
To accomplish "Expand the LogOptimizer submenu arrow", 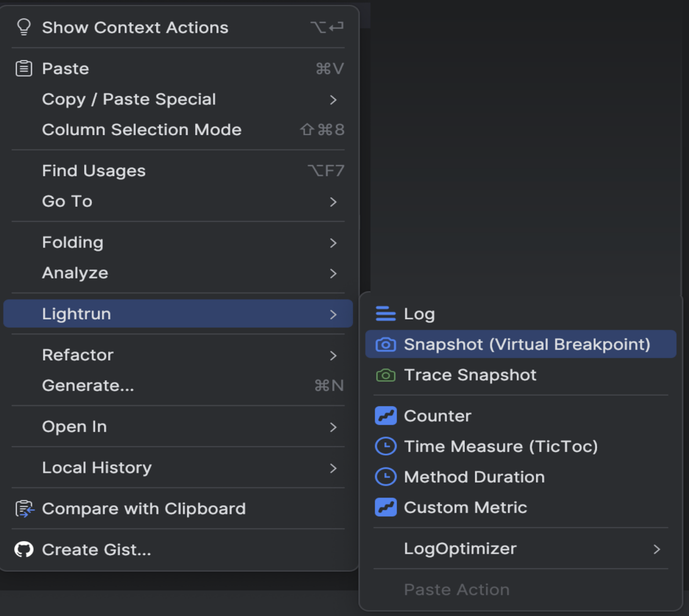I will coord(656,549).
